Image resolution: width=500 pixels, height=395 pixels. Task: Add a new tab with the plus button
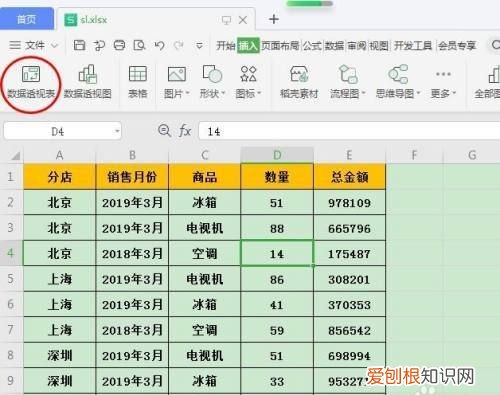pos(274,19)
